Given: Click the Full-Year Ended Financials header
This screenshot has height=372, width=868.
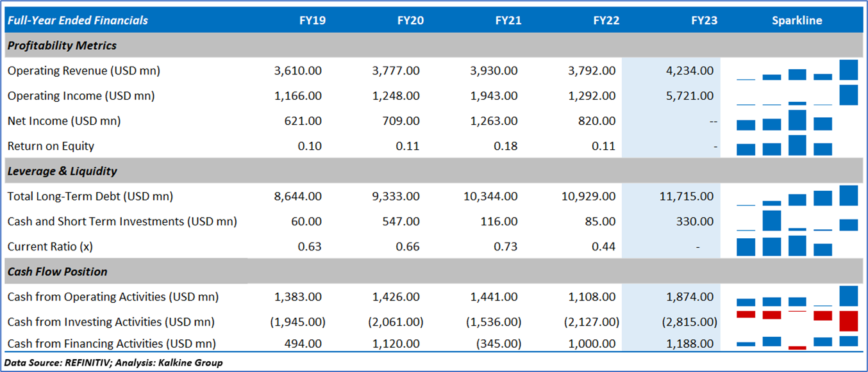Looking at the screenshot, I should 78,20.
